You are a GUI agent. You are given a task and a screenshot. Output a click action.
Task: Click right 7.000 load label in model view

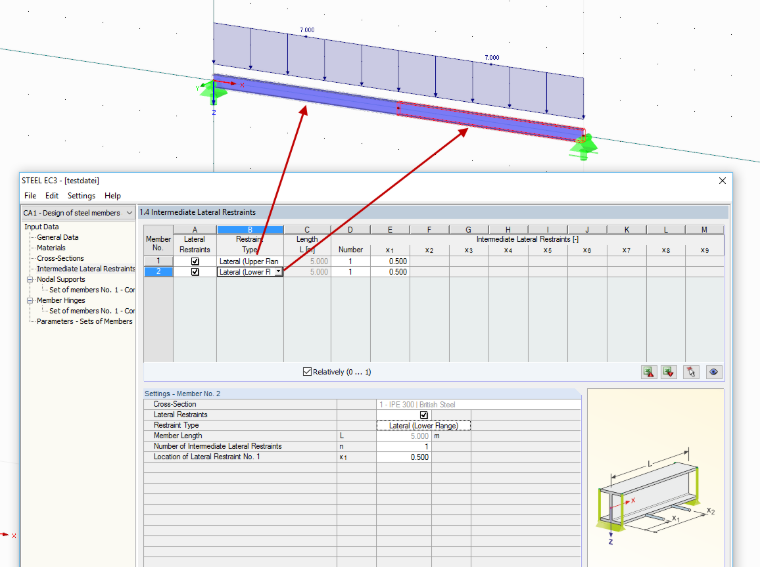point(491,57)
